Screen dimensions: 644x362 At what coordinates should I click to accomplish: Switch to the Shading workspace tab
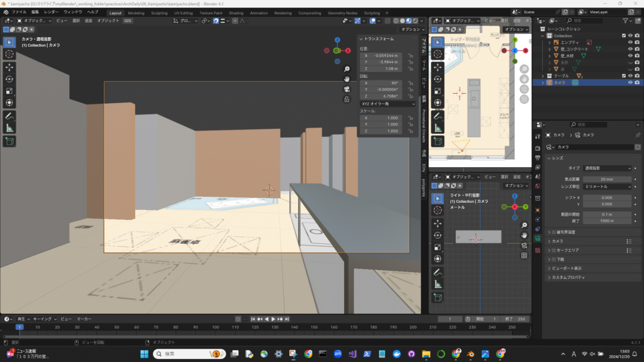pyautogui.click(x=236, y=13)
